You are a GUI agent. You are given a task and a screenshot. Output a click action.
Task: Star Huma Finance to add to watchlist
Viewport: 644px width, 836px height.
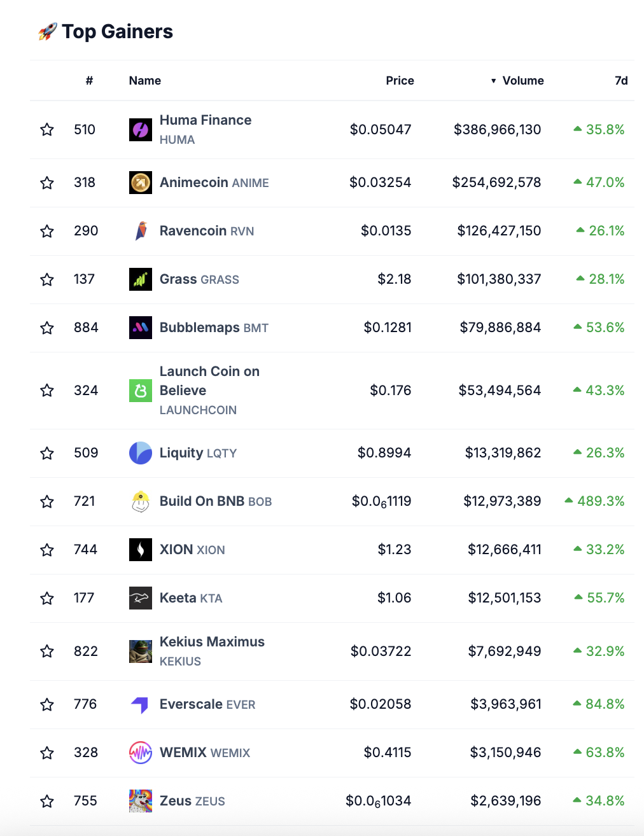(x=47, y=130)
